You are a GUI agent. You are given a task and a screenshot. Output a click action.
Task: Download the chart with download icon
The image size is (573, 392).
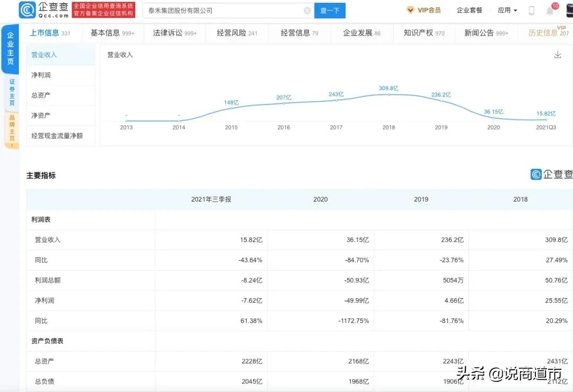coord(558,55)
